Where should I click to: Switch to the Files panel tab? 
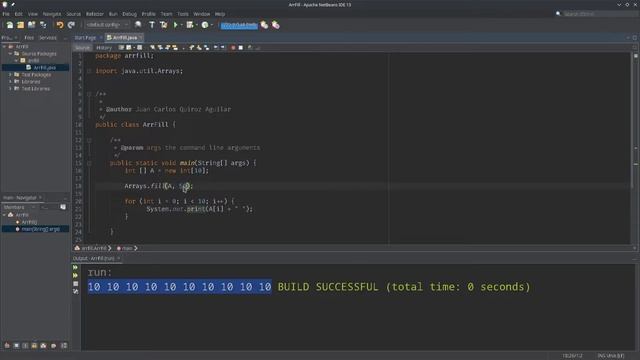pos(29,38)
